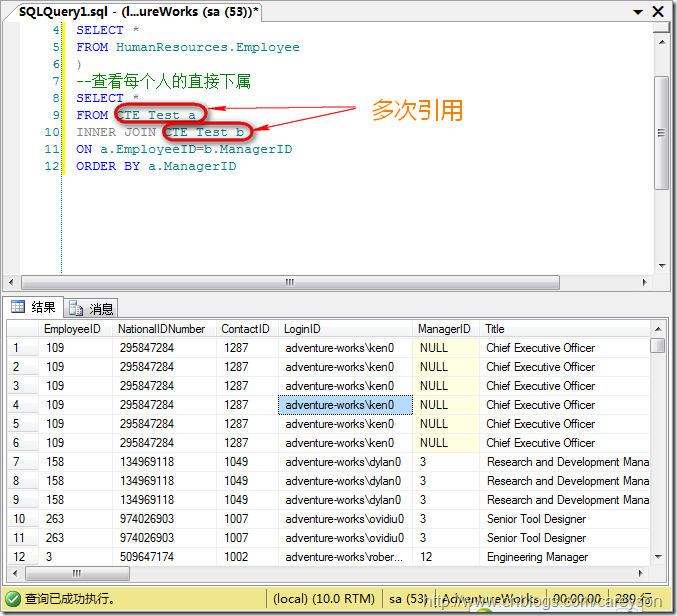The image size is (677, 616).
Task: Click 'Chief Executive Officer' in row 6
Action: pyautogui.click(x=541, y=443)
